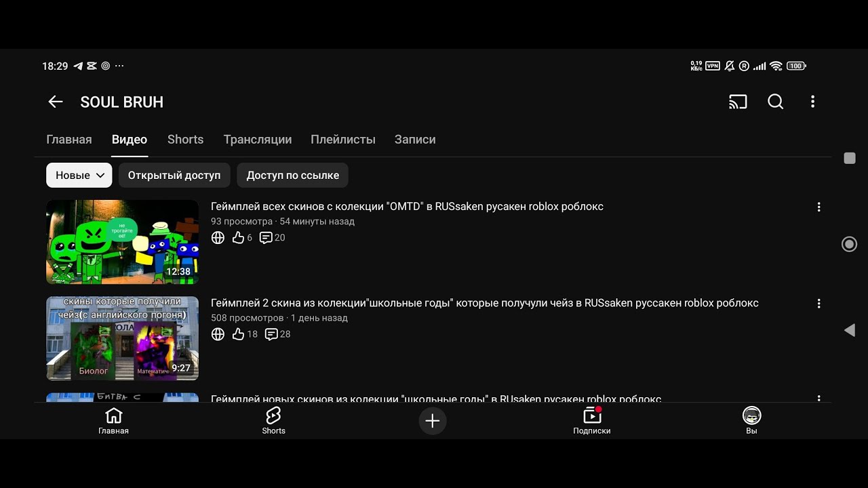Switch to the Главная channel tab

click(x=69, y=140)
